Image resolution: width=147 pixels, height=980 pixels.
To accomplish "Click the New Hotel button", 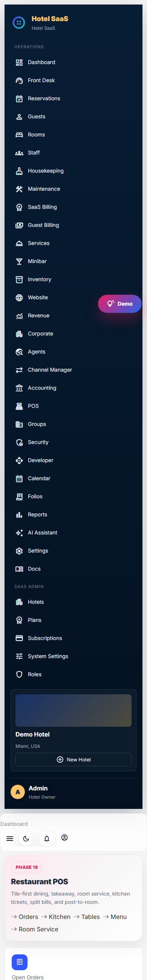I will pos(73,759).
